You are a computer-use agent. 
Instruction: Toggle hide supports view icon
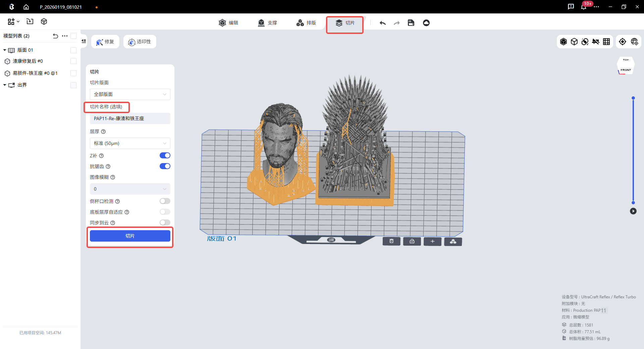pos(596,42)
